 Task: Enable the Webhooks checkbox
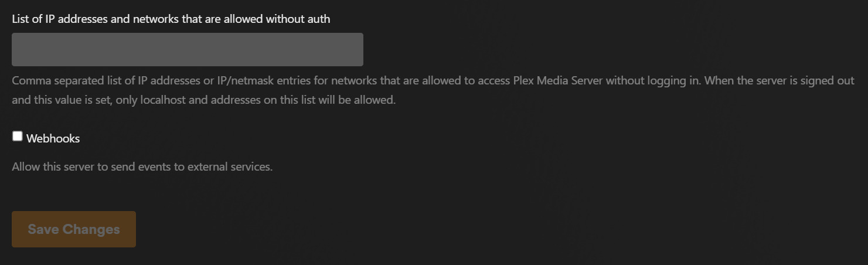pos(18,137)
